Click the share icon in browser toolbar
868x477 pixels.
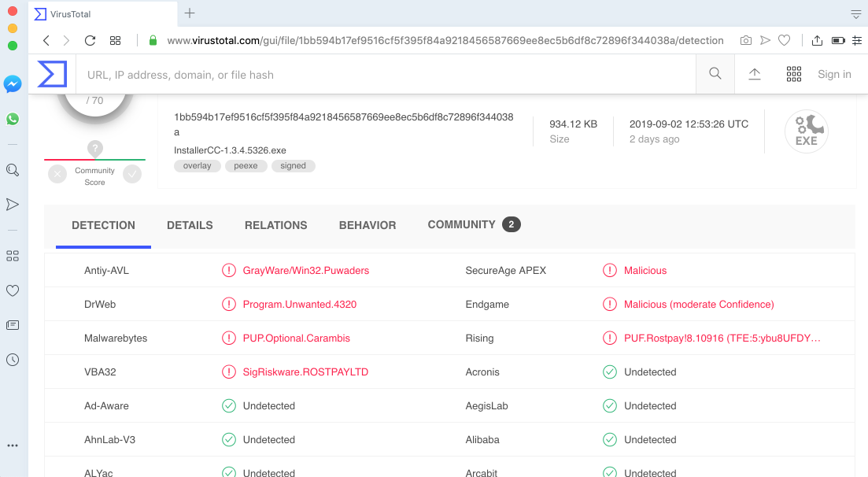817,40
